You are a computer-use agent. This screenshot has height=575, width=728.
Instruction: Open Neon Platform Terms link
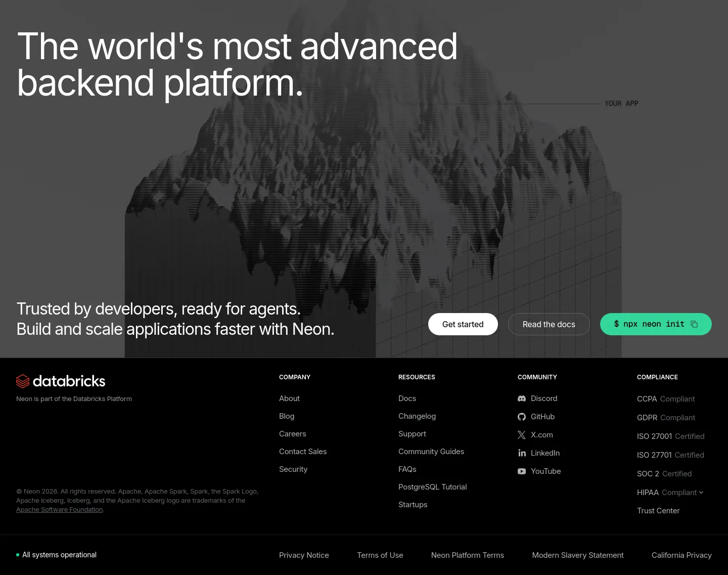468,555
